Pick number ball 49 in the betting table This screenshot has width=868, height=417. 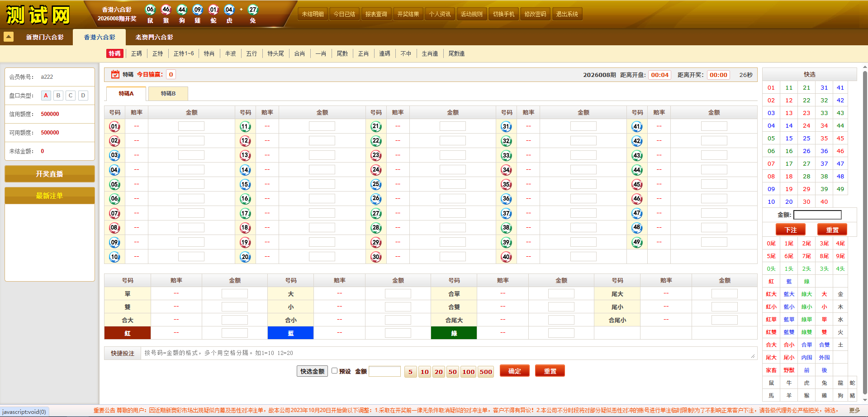point(637,242)
